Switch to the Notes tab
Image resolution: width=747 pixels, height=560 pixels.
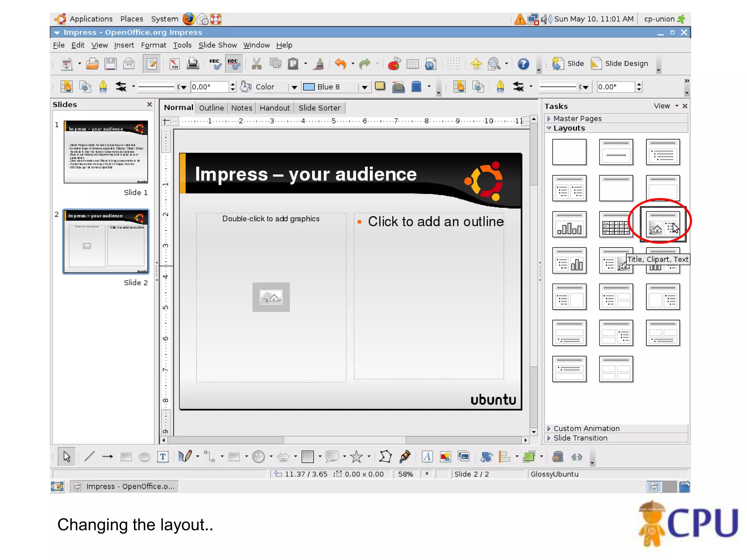pos(241,108)
